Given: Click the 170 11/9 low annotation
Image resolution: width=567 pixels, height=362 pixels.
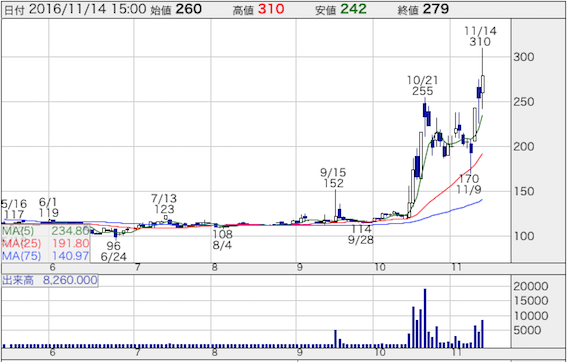Looking at the screenshot, I should (x=469, y=184).
